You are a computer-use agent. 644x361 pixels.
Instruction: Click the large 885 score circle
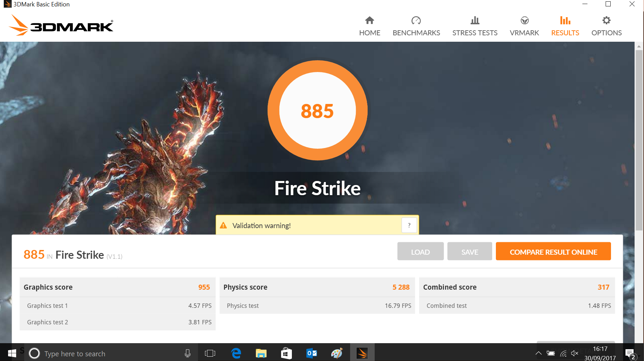tap(317, 110)
